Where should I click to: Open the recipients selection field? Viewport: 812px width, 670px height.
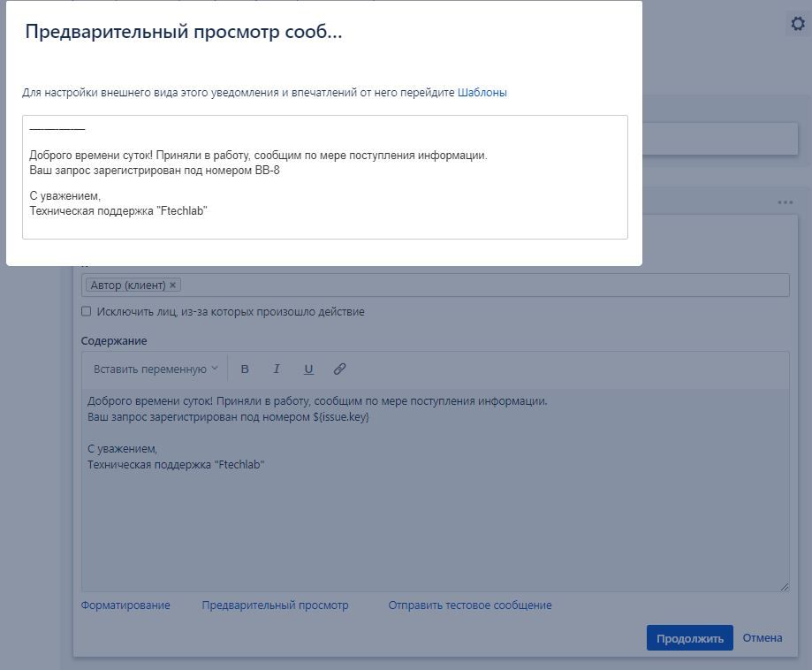pos(442,285)
